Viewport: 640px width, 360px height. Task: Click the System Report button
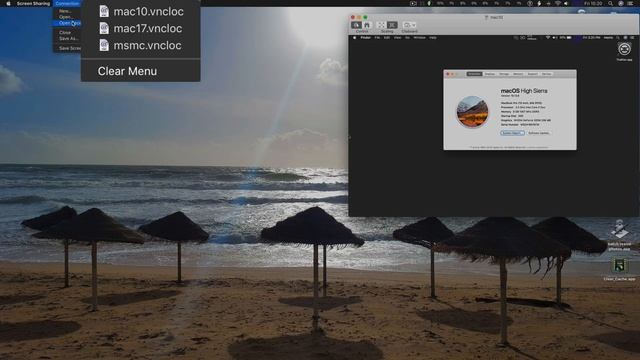coord(512,133)
